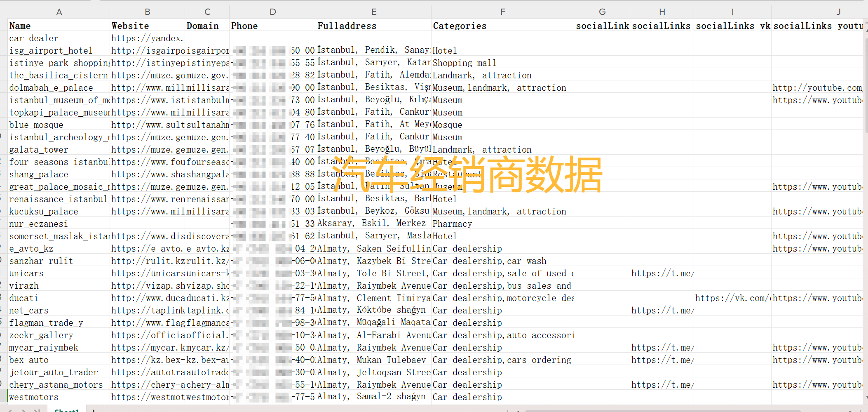Select the 'topkapi_palace_museum' name cell
This screenshot has width=868, height=412.
[59, 112]
